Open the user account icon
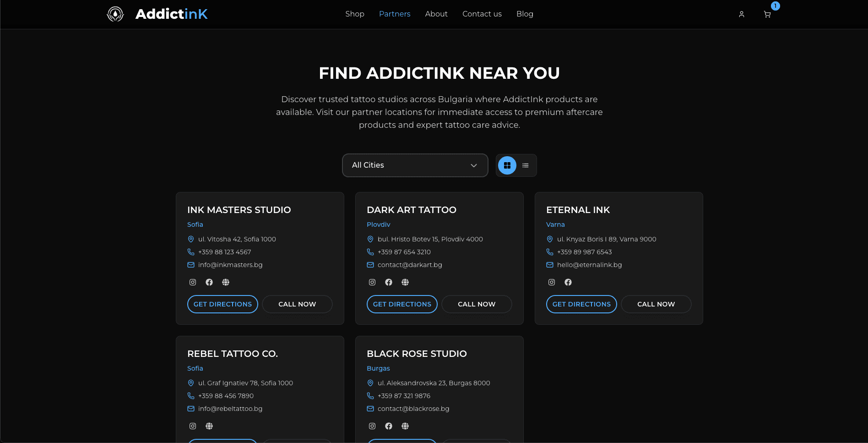The height and width of the screenshot is (443, 868). coord(742,14)
